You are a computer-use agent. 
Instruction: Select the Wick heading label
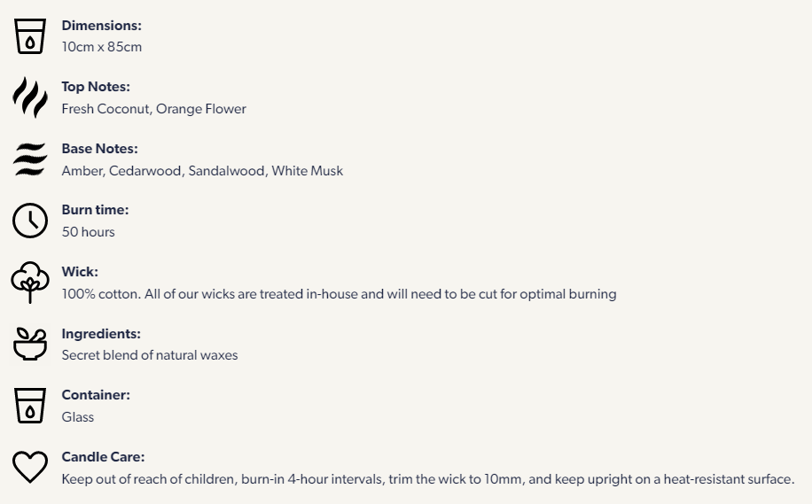click(x=80, y=272)
